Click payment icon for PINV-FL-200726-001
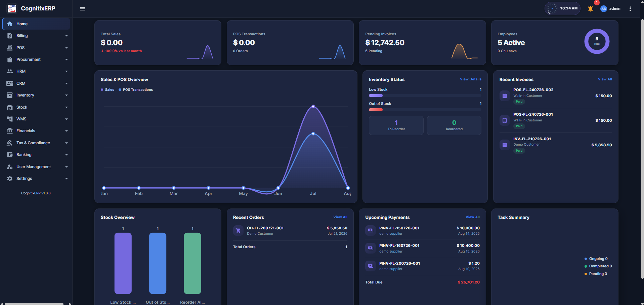The image size is (644, 305). 371,266
